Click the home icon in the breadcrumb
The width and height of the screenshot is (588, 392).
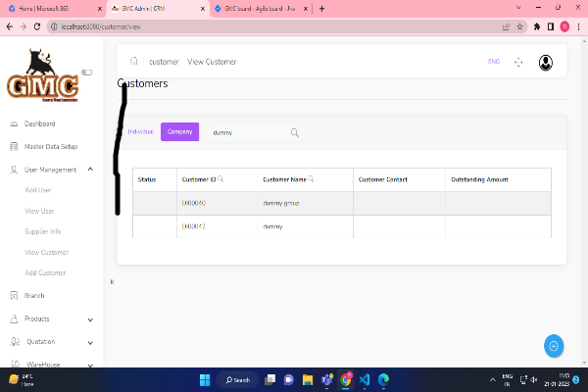point(133,62)
